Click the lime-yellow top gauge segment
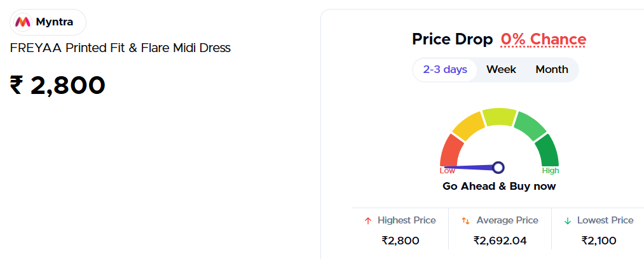The width and height of the screenshot is (644, 259). (x=499, y=116)
